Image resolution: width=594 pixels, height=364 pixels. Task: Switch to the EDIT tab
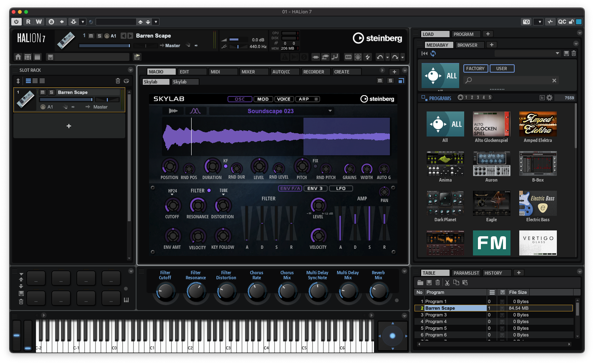click(192, 72)
